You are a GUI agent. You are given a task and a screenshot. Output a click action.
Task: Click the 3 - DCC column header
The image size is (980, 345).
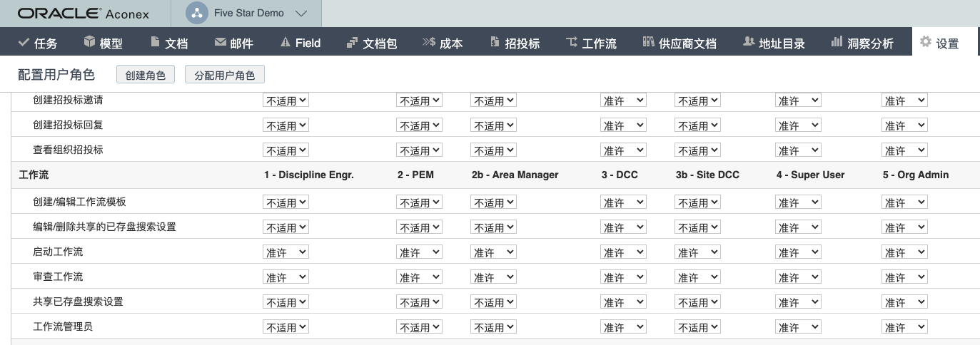618,175
